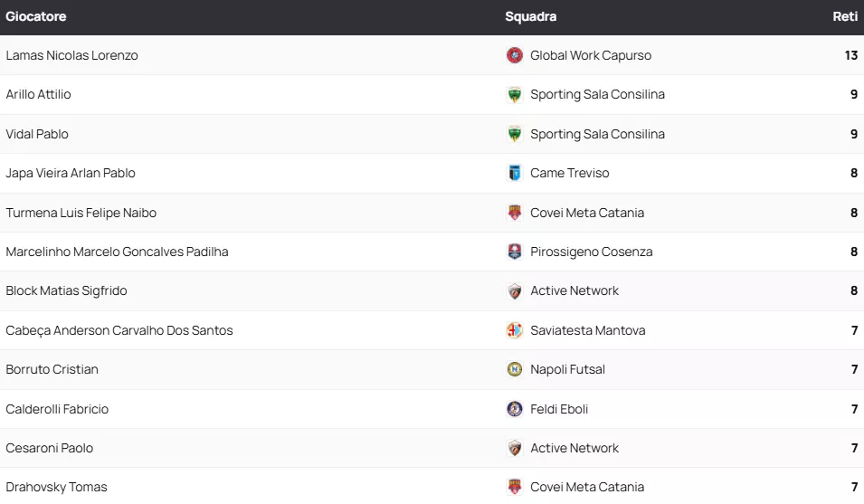Open the Active Network team link in the Cesaroni Paolo row
The image size is (864, 504).
[x=574, y=448]
